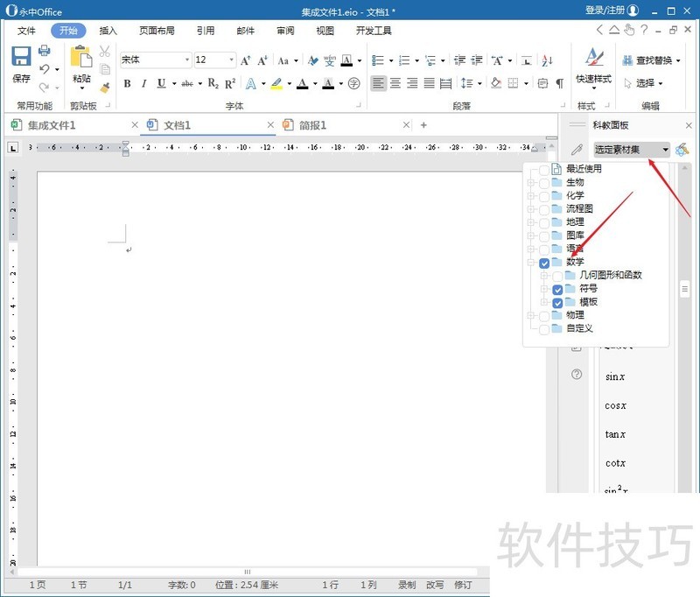Image resolution: width=700 pixels, height=597 pixels.
Task: Click the Paste clipboard icon
Action: pos(81,57)
